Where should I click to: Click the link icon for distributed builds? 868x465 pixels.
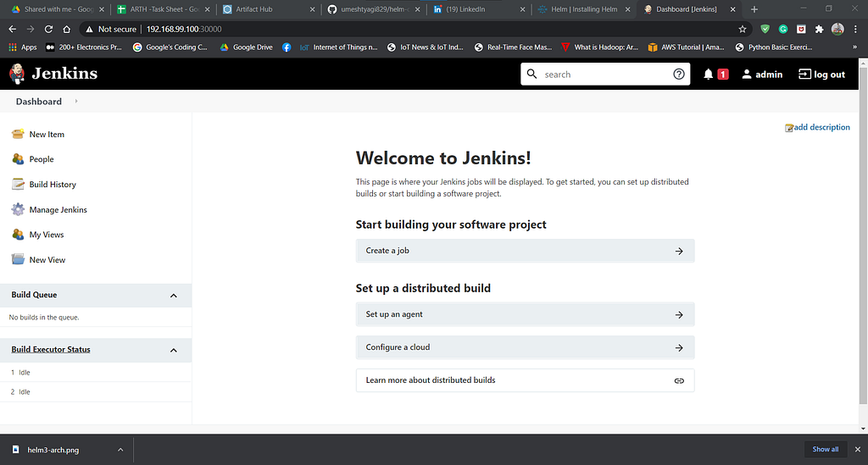pos(679,381)
